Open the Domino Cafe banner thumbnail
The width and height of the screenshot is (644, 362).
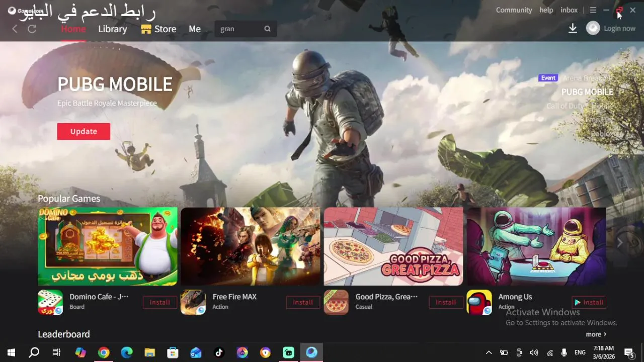108,246
